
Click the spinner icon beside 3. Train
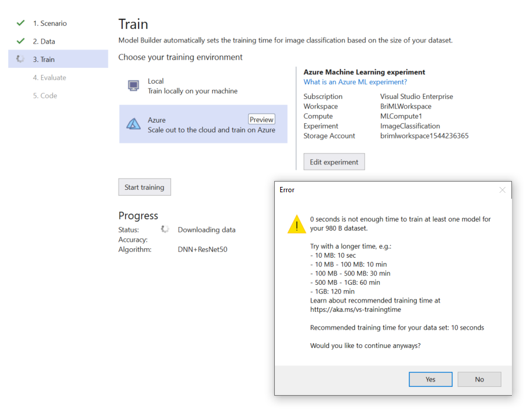(x=21, y=59)
